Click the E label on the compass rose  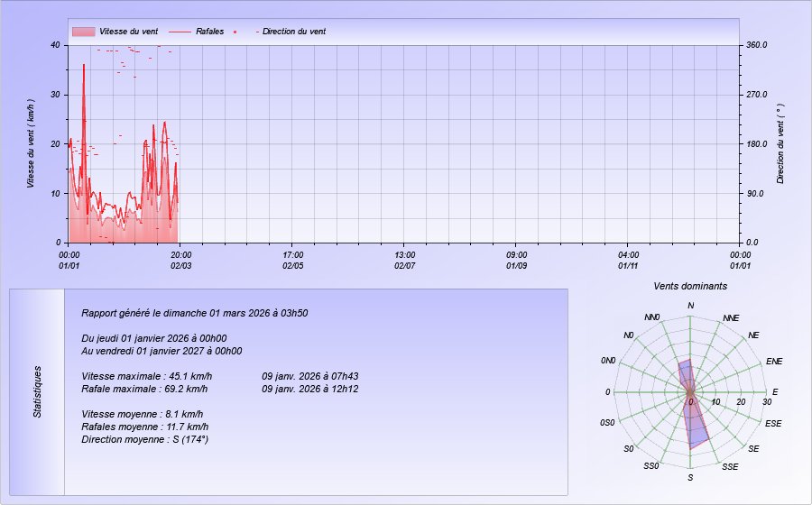774,392
